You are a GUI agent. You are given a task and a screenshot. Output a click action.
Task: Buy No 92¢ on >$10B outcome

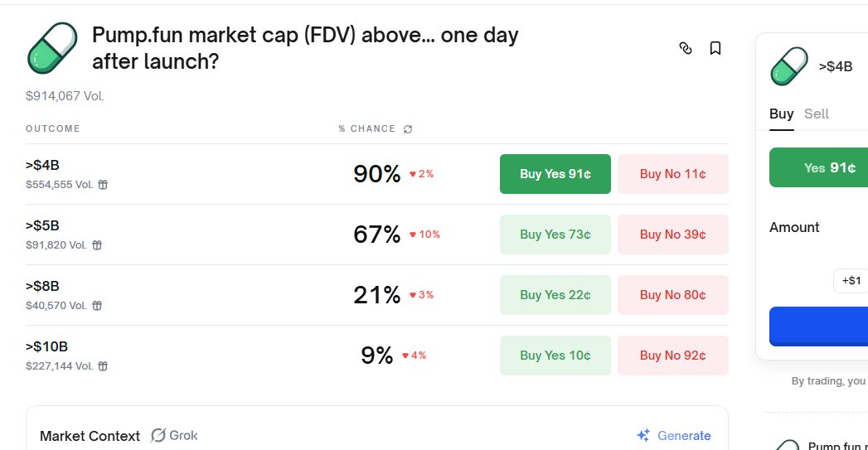click(x=673, y=356)
